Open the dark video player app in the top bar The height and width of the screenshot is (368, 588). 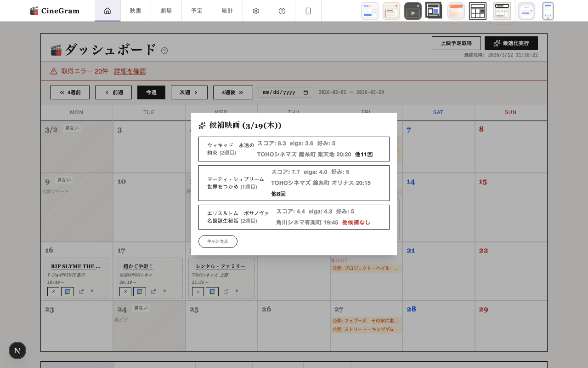point(413,11)
